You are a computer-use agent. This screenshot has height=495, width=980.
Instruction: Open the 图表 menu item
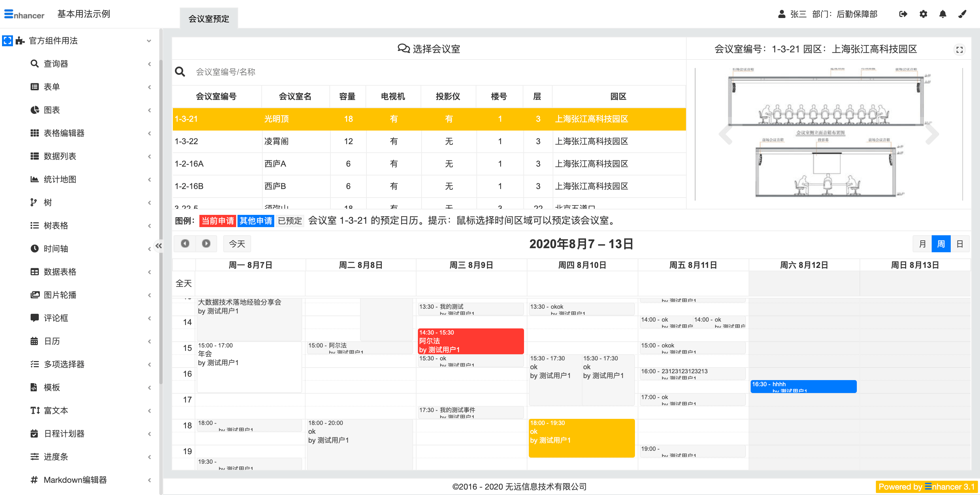tap(52, 110)
